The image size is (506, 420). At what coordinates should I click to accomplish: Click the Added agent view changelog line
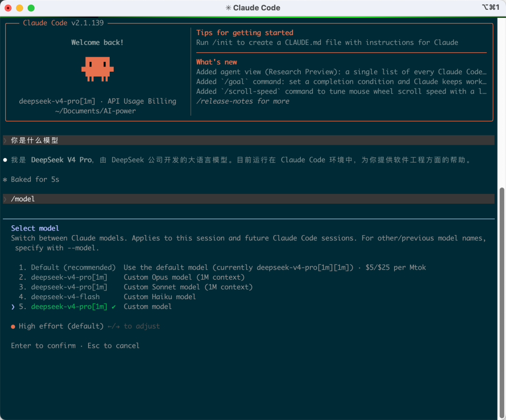click(342, 72)
